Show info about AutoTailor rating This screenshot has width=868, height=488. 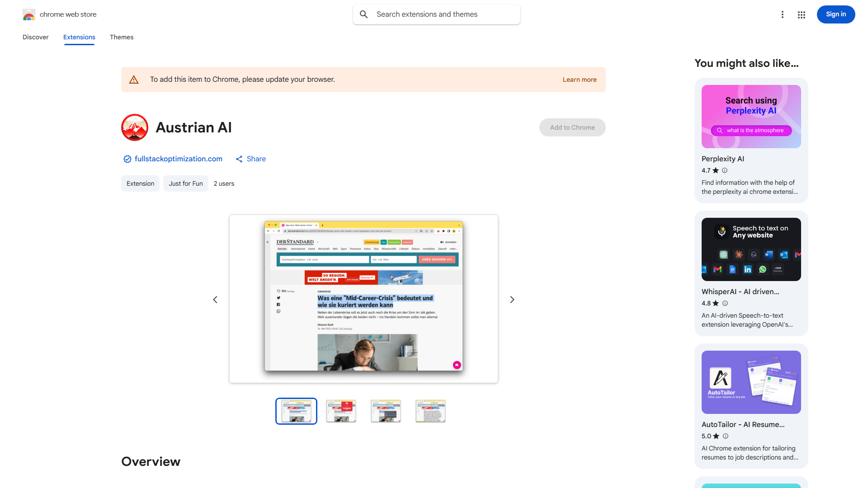pos(725,436)
